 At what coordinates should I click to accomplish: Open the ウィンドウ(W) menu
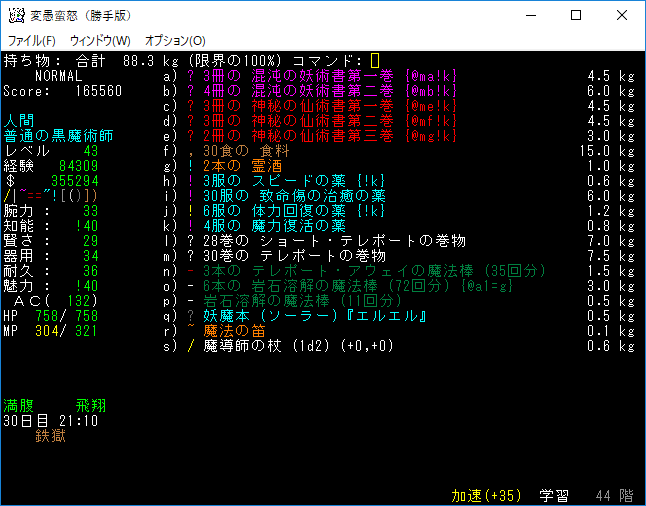(x=100, y=40)
